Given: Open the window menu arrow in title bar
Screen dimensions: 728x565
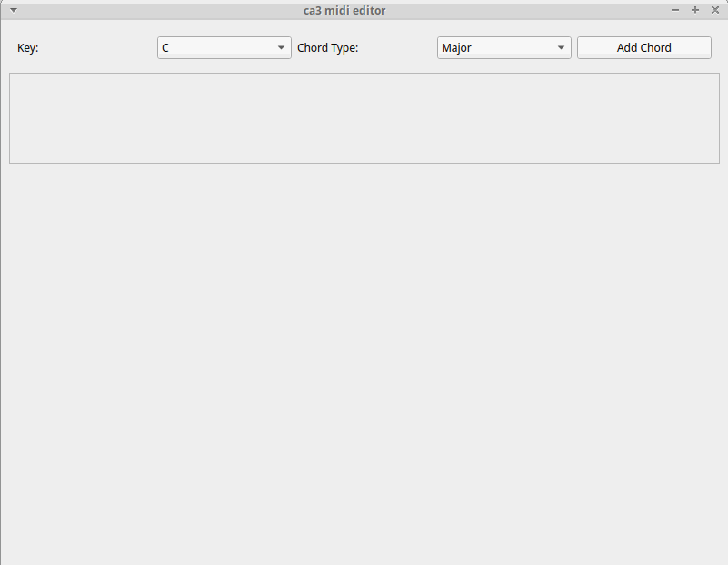Looking at the screenshot, I should [14, 10].
